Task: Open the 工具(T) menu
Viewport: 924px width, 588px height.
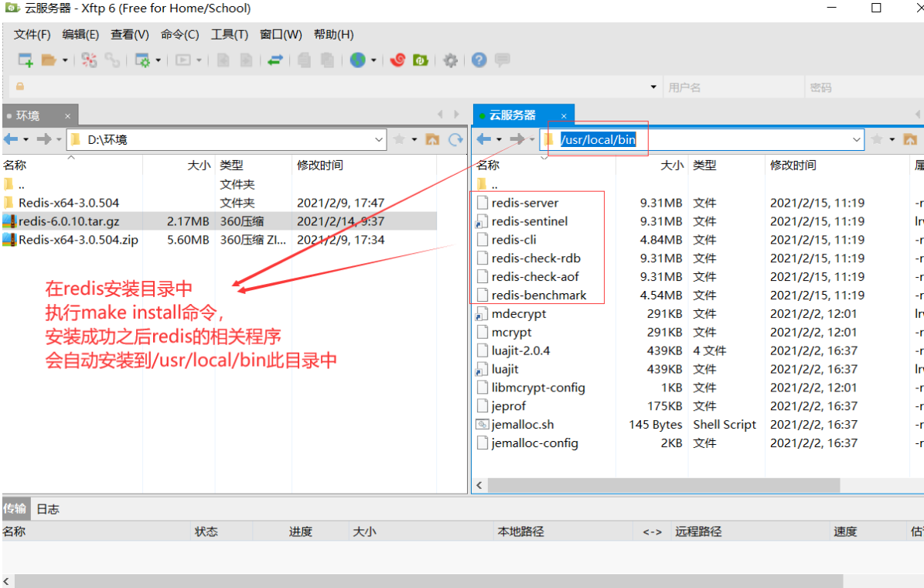Action: [x=230, y=34]
